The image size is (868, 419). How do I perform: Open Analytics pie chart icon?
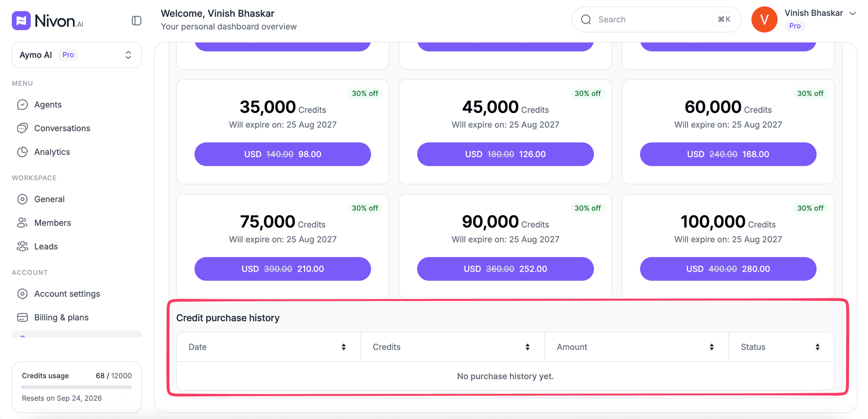[22, 152]
